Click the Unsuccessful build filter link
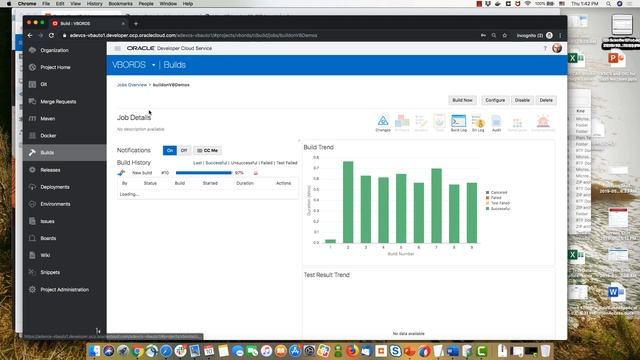640x360 pixels. click(244, 163)
